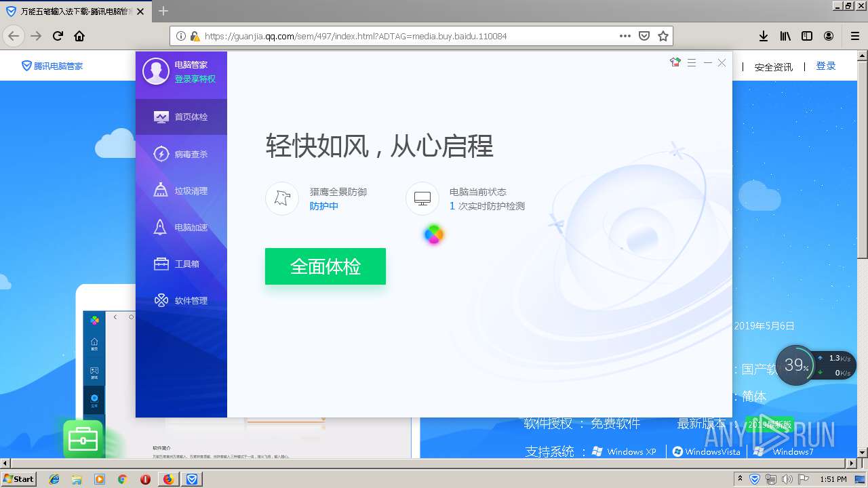Reload the current page
The height and width of the screenshot is (488, 868).
[x=58, y=36]
